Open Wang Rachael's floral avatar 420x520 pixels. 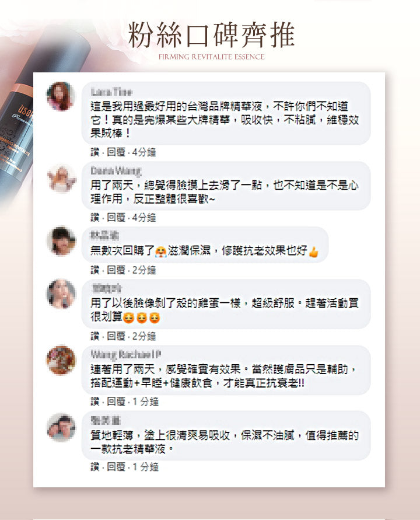pyautogui.click(x=61, y=360)
